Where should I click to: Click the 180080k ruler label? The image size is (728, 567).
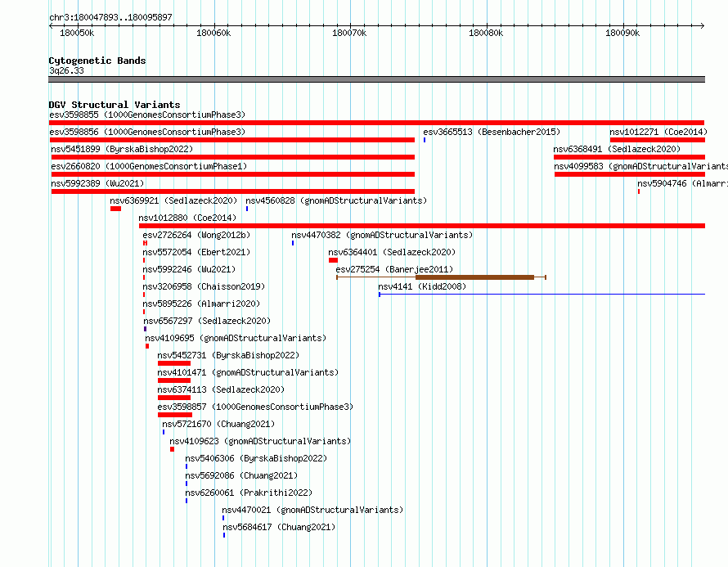click(x=486, y=33)
